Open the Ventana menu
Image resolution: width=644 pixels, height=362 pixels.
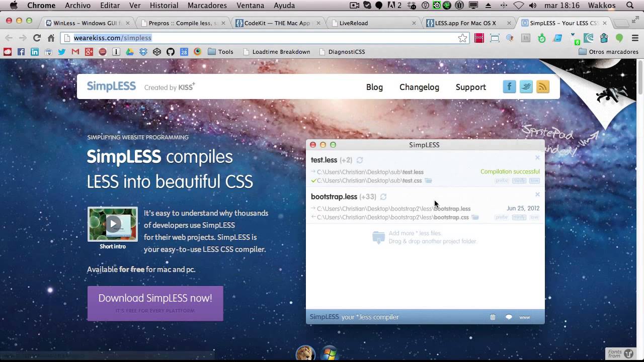pyautogui.click(x=250, y=6)
